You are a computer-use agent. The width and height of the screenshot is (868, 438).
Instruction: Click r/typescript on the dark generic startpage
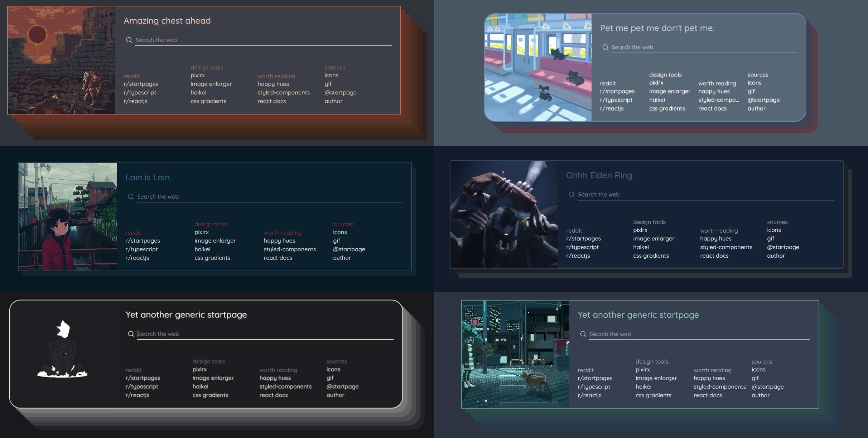(142, 386)
